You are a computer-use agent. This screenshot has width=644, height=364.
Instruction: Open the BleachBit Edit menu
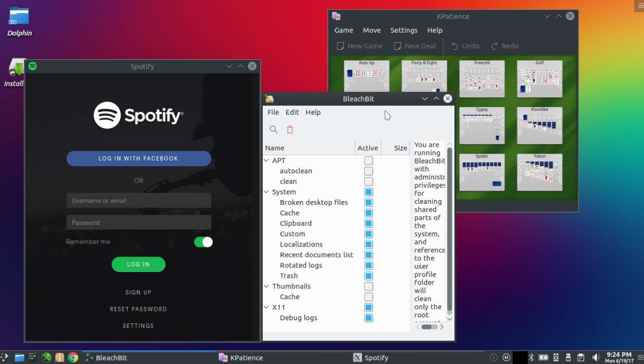click(x=292, y=112)
